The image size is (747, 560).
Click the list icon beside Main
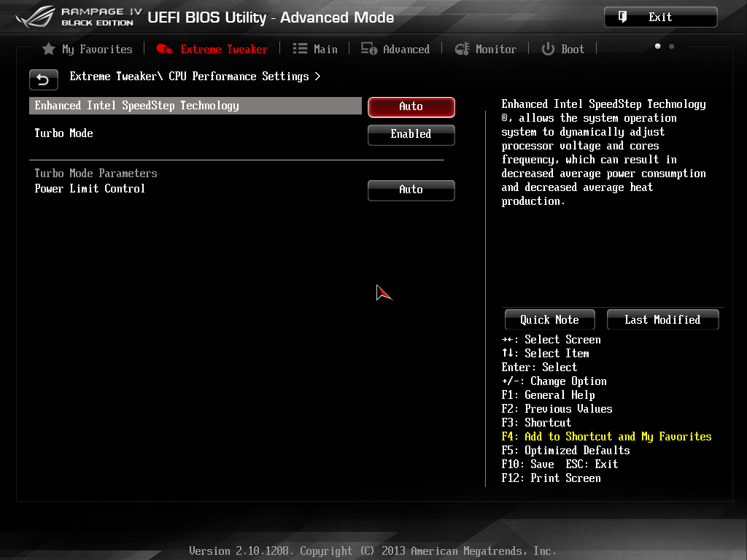(300, 49)
